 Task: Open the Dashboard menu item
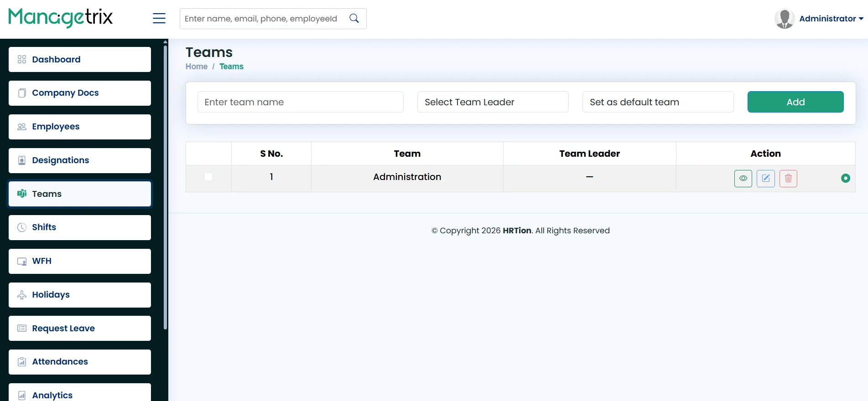[x=80, y=59]
